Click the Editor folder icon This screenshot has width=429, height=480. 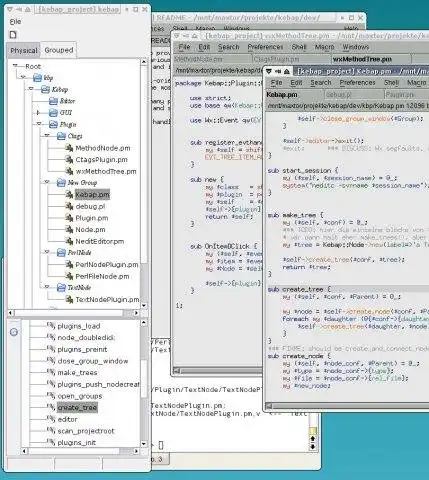[53, 101]
